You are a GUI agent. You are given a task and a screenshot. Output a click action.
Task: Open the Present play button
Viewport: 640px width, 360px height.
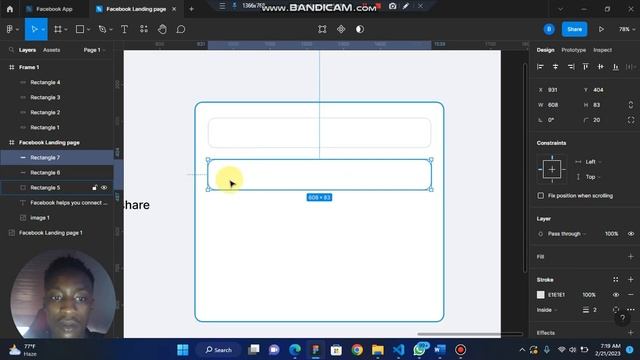point(601,29)
